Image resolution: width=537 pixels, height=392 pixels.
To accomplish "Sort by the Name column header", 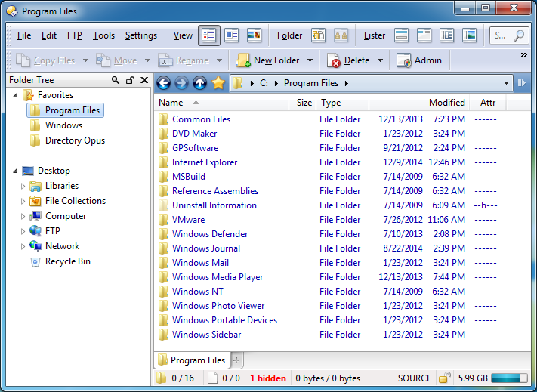I will [222, 103].
